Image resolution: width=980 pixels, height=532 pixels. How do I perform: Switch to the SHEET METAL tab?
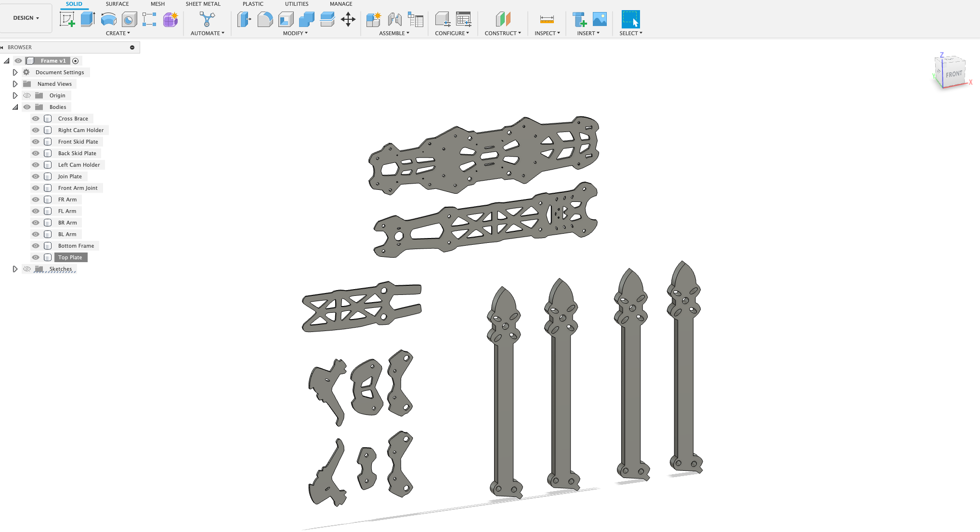[203, 4]
